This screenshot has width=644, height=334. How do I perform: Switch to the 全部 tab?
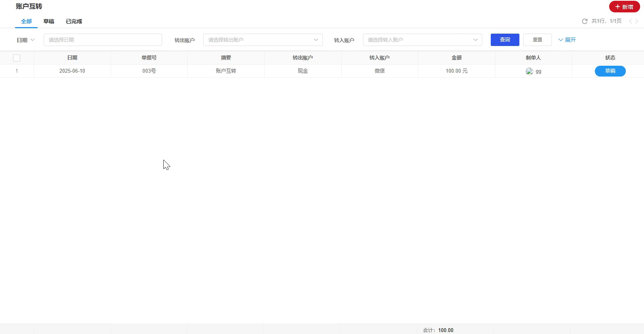coord(26,21)
